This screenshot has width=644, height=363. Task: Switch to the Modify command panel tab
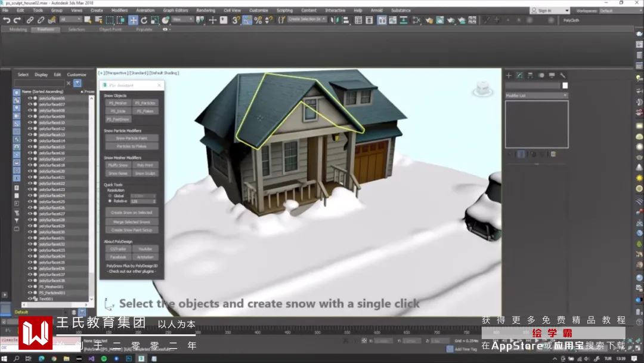coord(519,75)
